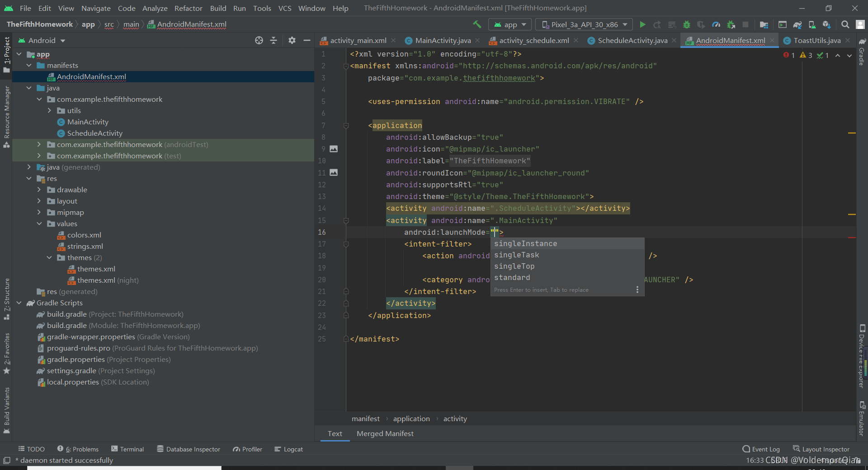Open the Build menu
Image resolution: width=868 pixels, height=470 pixels.
pos(218,8)
